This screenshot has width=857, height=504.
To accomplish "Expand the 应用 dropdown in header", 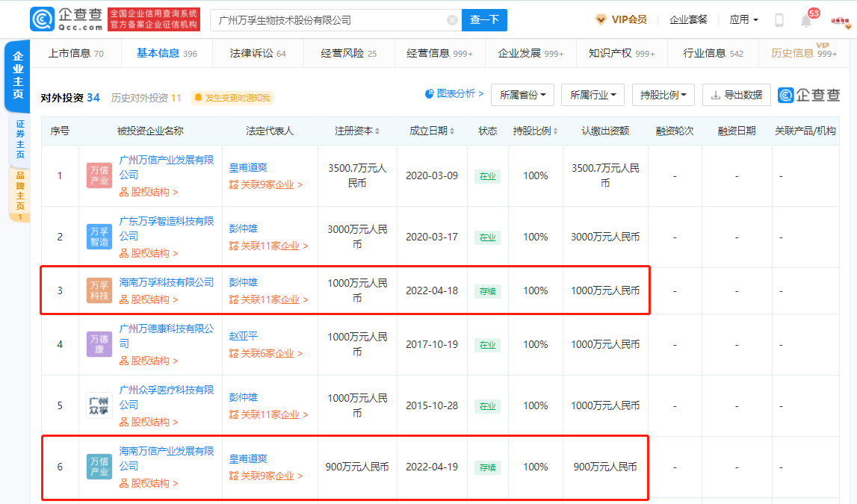I will coord(744,19).
